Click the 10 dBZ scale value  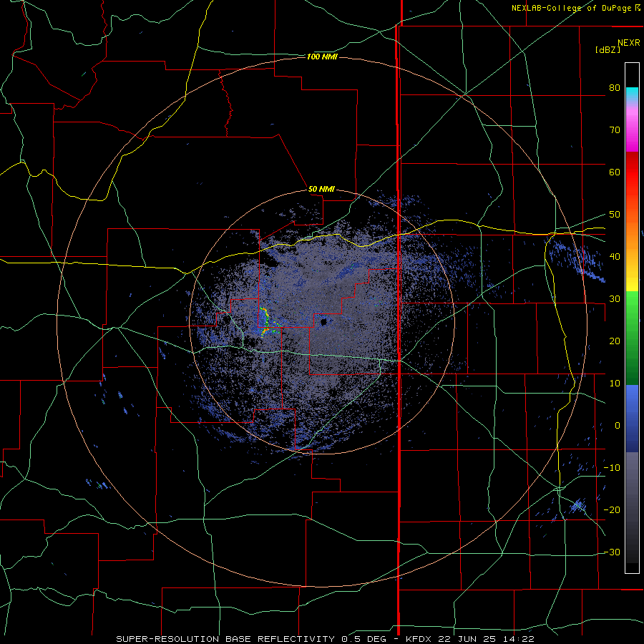(615, 384)
